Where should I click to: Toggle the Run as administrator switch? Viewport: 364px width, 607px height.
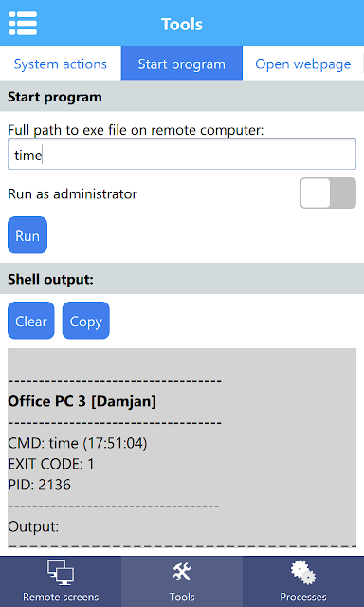328,193
